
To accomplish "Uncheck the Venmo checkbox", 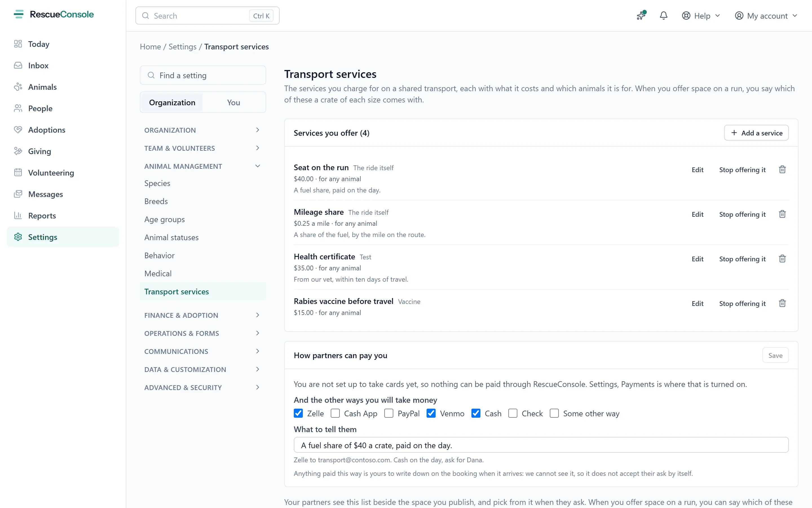I will pos(431,413).
